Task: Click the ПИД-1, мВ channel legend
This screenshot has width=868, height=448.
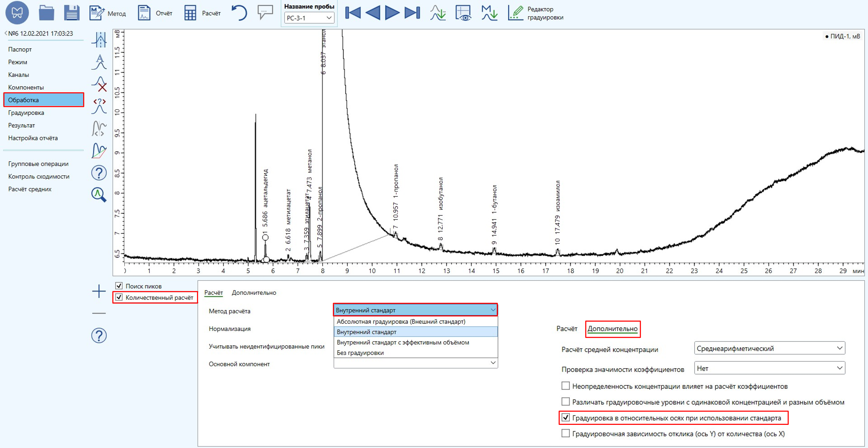Action: pos(842,36)
